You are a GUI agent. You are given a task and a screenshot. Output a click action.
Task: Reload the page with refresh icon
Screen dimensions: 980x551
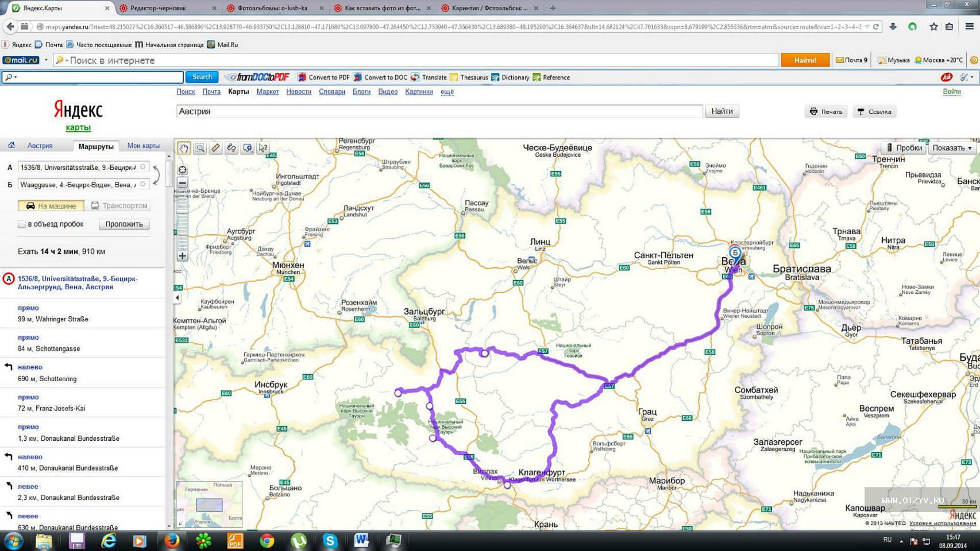coord(876,26)
